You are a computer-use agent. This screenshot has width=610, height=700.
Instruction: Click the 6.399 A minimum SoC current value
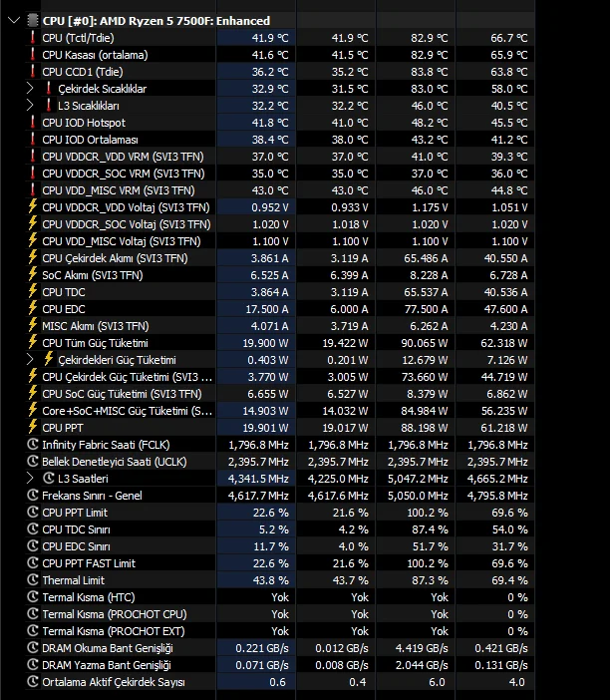point(349,275)
